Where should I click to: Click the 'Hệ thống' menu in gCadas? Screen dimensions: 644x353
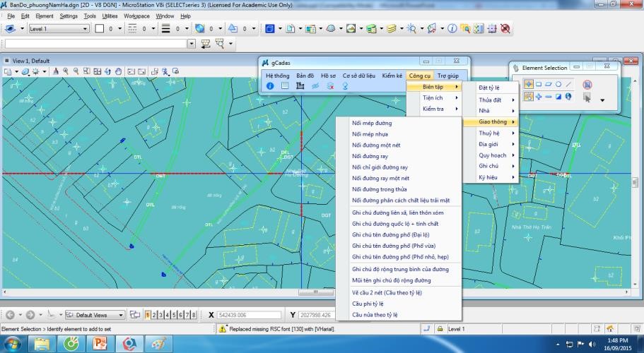pyautogui.click(x=277, y=76)
